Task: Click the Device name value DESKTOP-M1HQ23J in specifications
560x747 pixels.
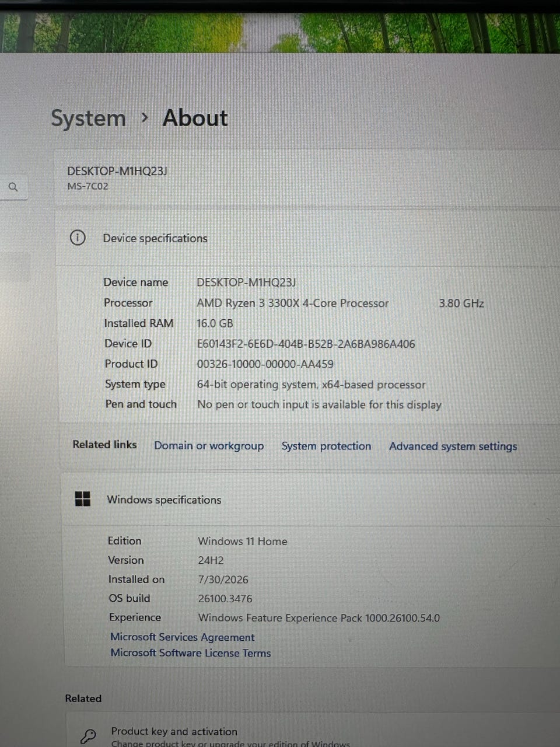Action: 246,282
